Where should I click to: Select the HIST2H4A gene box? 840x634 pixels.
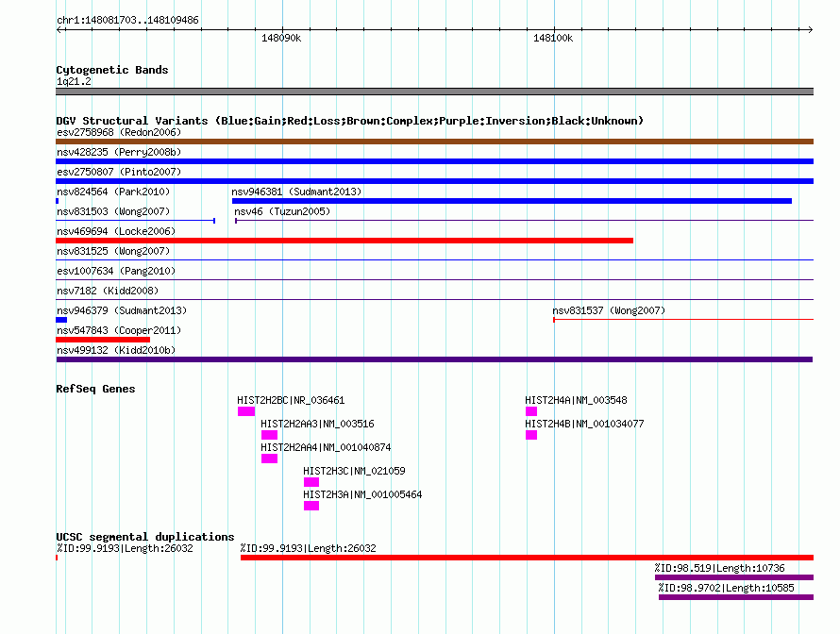coord(531,411)
